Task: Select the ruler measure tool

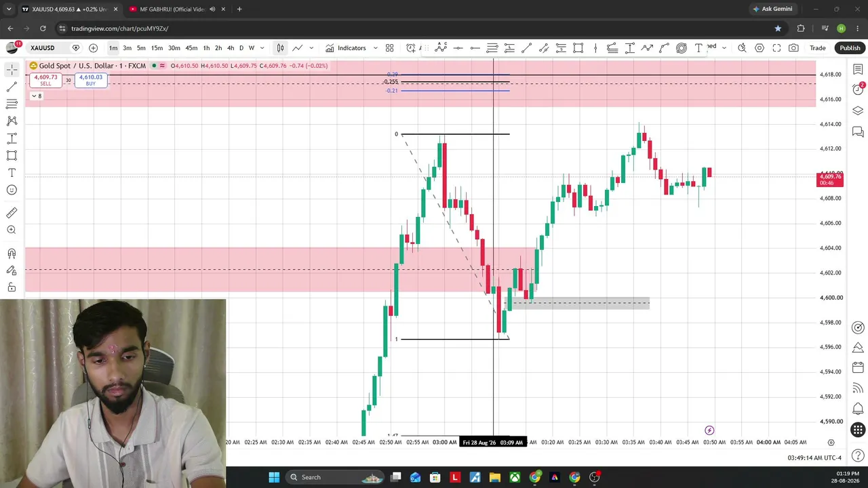Action: (12, 213)
